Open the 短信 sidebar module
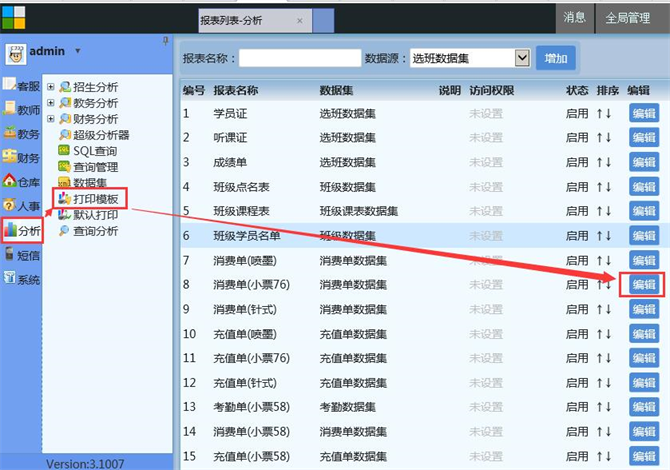 pyautogui.click(x=21, y=255)
